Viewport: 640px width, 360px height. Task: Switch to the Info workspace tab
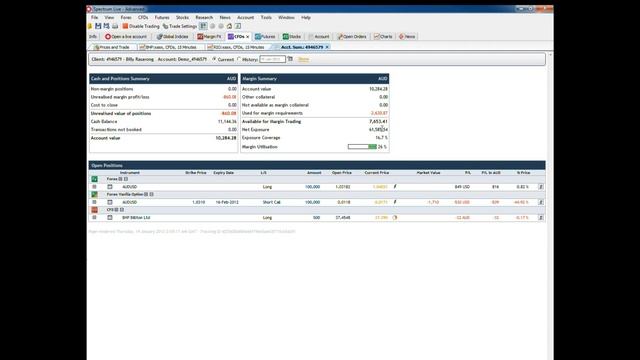93,37
